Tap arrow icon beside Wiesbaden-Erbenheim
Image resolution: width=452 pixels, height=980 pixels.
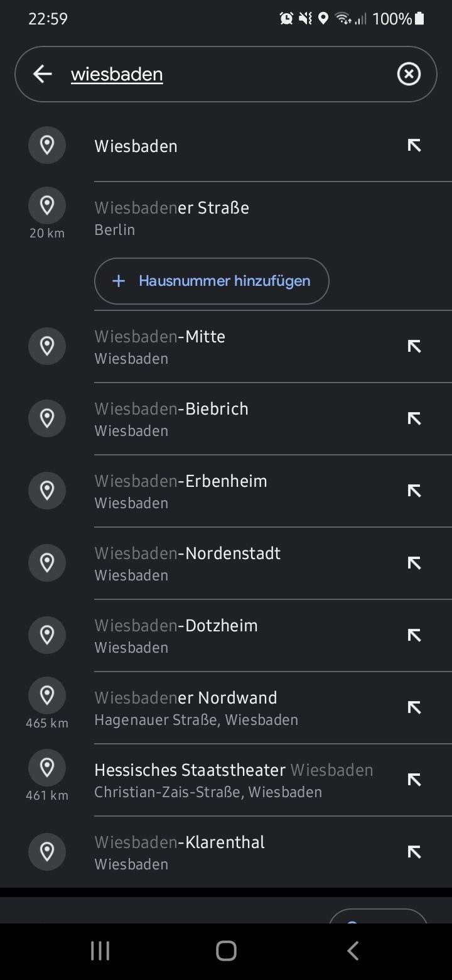point(414,491)
